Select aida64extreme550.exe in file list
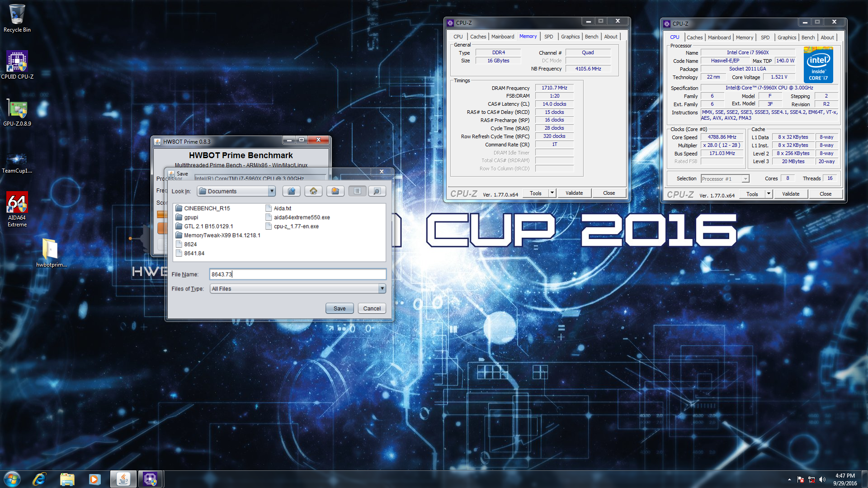The height and width of the screenshot is (488, 868). click(x=297, y=217)
